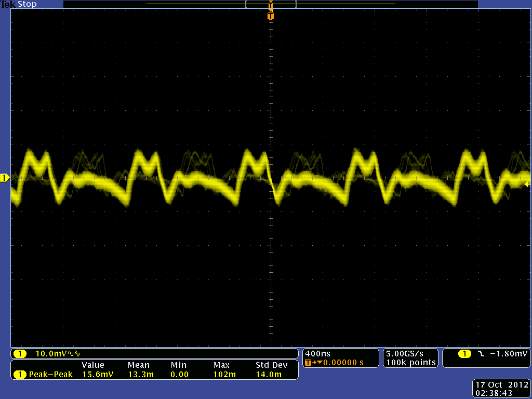Select the channel 1 ground reference marker
The image size is (532, 399).
coord(5,178)
